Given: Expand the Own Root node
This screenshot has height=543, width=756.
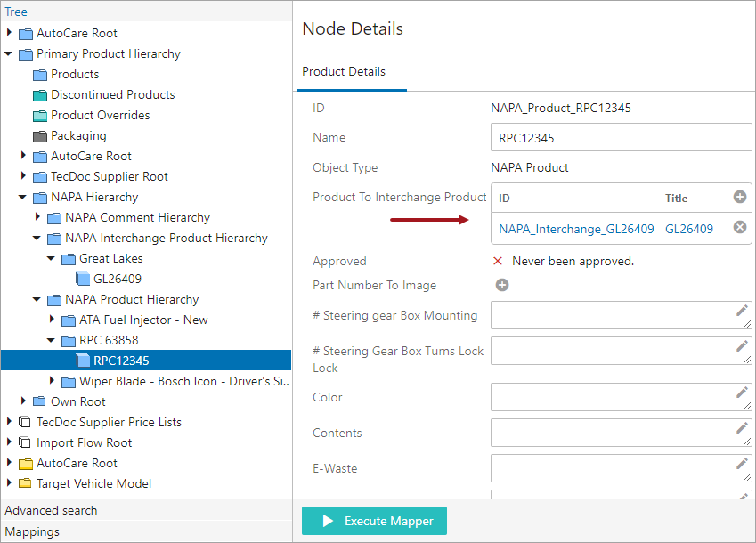Looking at the screenshot, I should click(22, 401).
